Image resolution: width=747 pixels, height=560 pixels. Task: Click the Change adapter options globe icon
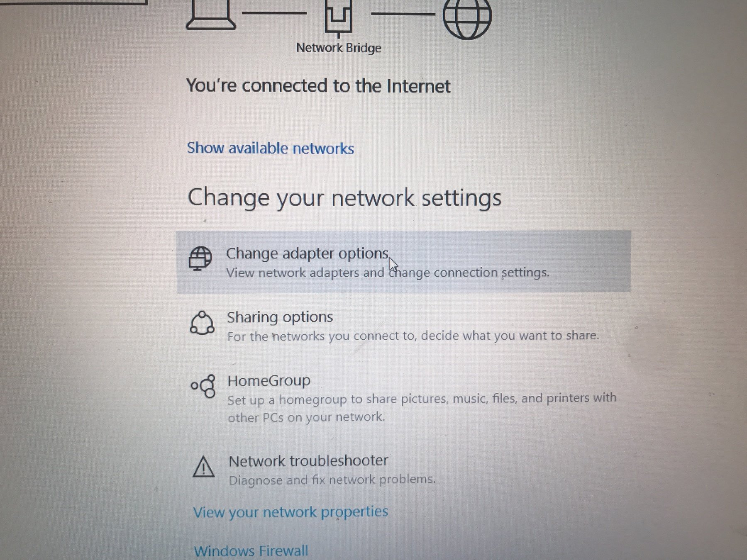tap(200, 259)
